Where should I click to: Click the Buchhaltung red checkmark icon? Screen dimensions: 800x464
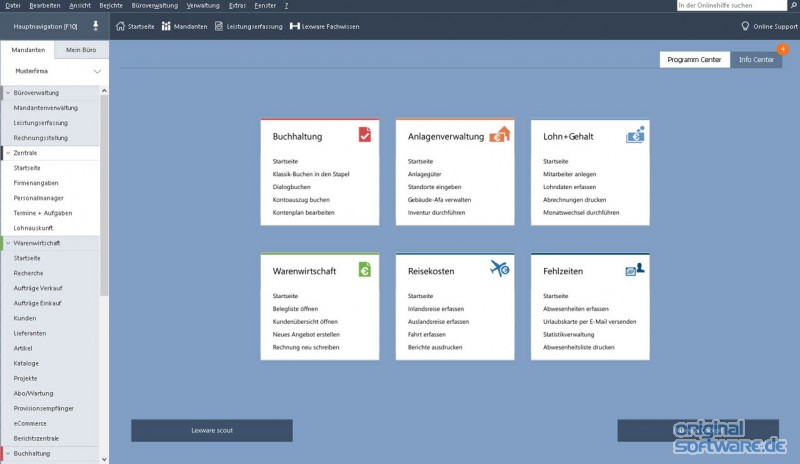coord(365,135)
